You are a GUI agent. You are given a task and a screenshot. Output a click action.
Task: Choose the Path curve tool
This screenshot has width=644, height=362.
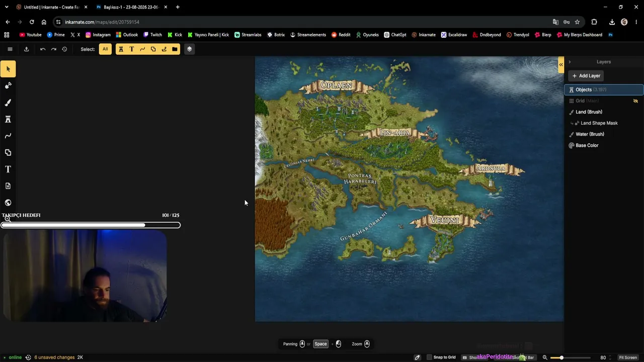pos(8,136)
